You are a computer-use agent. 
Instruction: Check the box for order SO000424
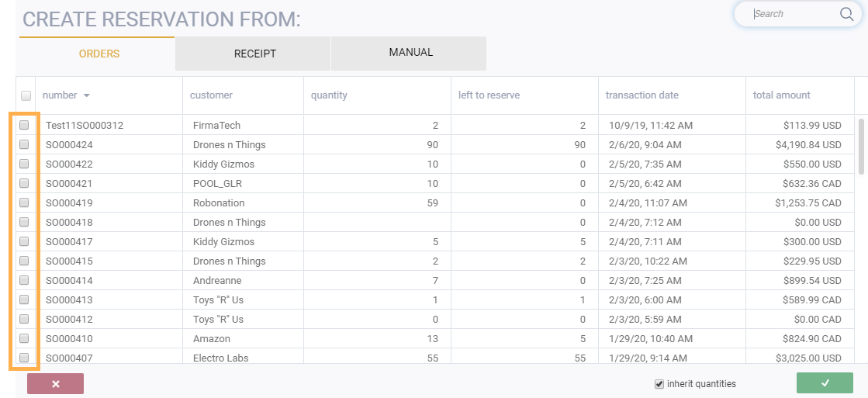click(24, 144)
